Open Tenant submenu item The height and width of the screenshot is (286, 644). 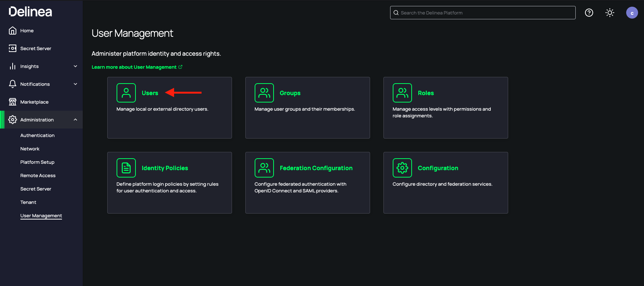28,202
